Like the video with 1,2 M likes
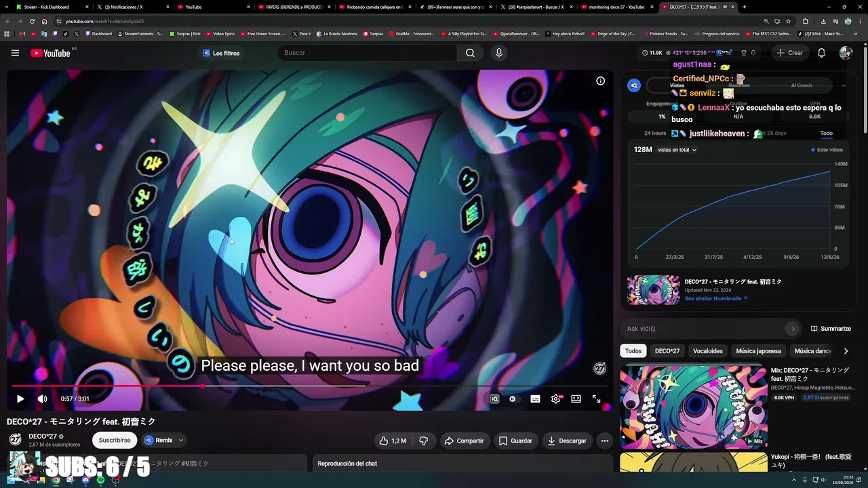Viewport: 868px width, 488px height. pyautogui.click(x=393, y=441)
